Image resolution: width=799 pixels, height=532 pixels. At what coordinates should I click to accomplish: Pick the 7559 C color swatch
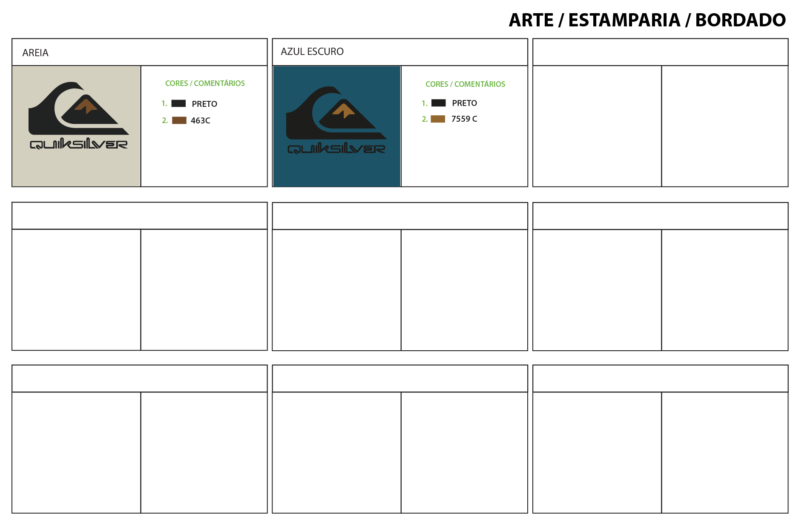click(438, 119)
